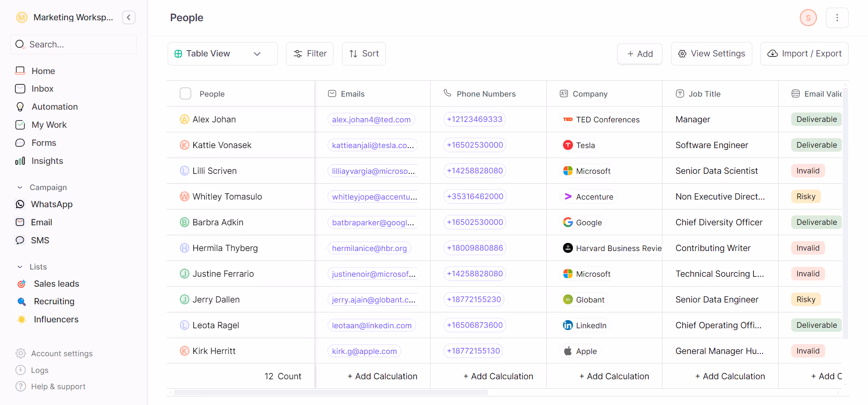
Task: Open the Home icon in the sidebar
Action: coord(20,71)
